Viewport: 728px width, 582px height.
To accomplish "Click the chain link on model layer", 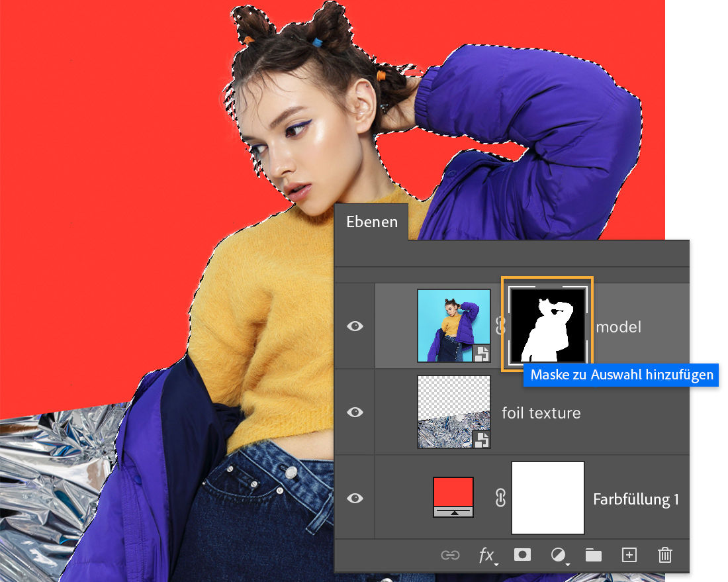I will 500,326.
